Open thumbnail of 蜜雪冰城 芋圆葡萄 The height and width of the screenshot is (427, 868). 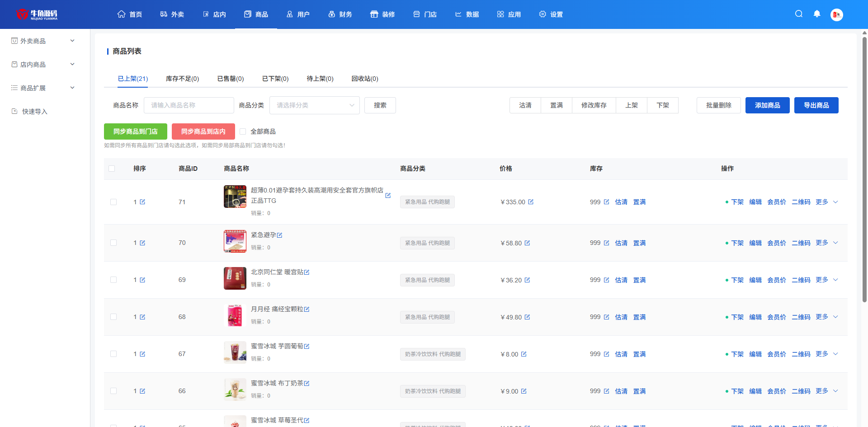click(235, 352)
